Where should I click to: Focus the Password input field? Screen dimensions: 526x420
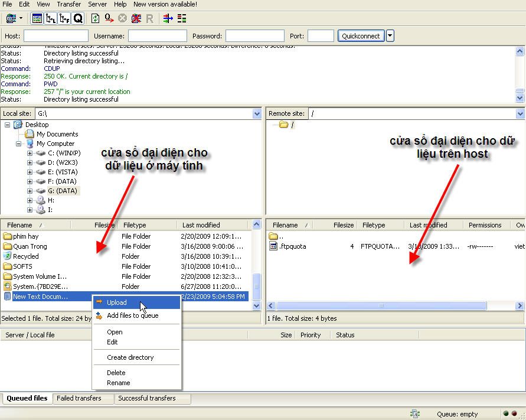(255, 36)
